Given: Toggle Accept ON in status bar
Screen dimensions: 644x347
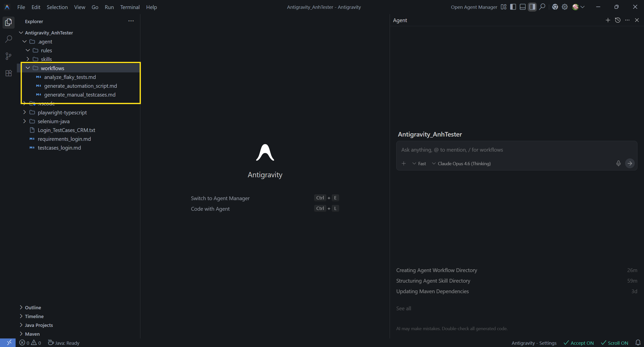Looking at the screenshot, I should pyautogui.click(x=579, y=343).
